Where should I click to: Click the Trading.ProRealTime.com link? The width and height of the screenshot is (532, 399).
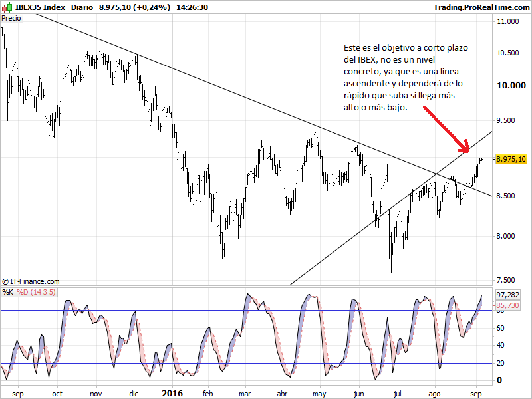480,7
